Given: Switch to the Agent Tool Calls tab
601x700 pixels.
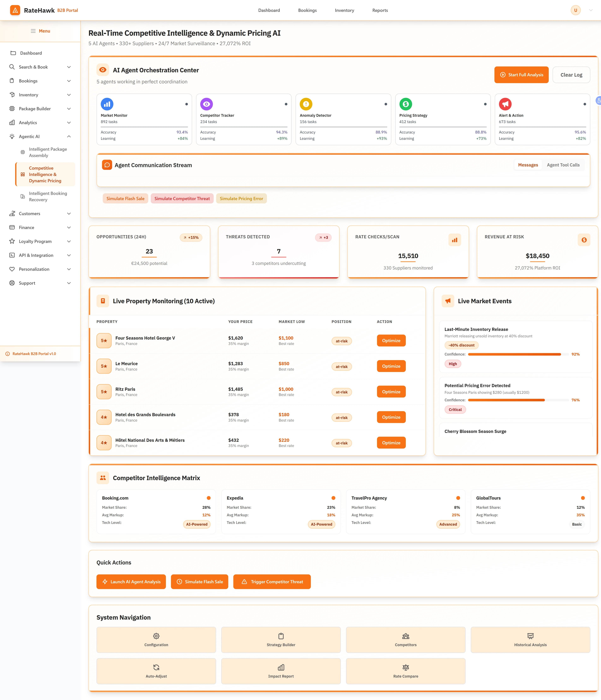Looking at the screenshot, I should [563, 165].
